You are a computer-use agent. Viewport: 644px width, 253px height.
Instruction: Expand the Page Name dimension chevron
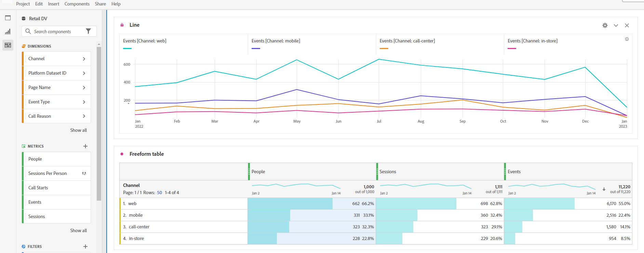(84, 88)
